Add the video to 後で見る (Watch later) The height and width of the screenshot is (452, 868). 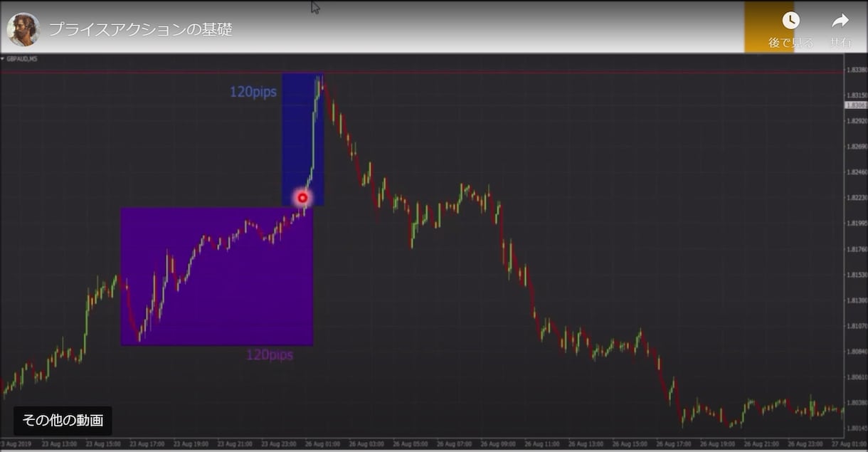tap(790, 30)
